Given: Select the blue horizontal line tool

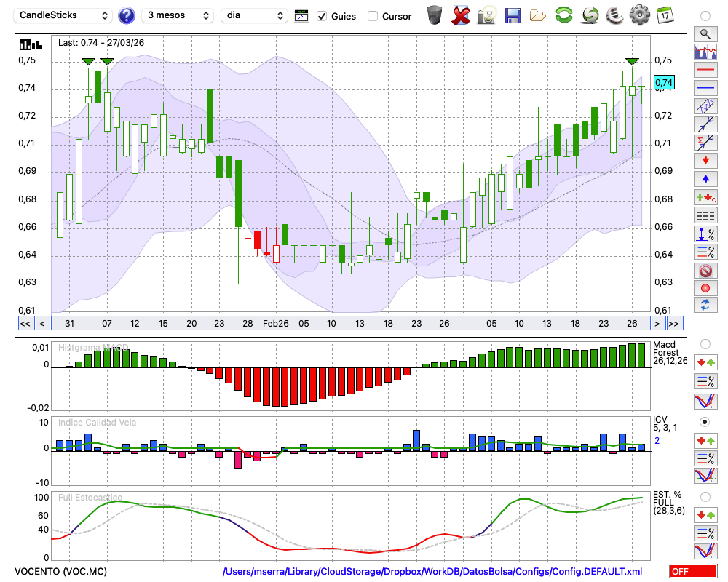Looking at the screenshot, I should point(705,88).
